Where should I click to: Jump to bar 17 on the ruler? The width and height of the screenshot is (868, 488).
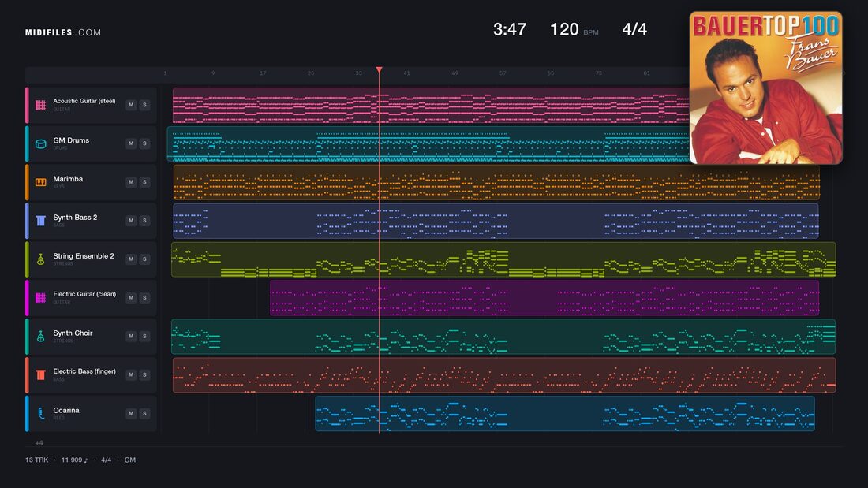(x=263, y=73)
